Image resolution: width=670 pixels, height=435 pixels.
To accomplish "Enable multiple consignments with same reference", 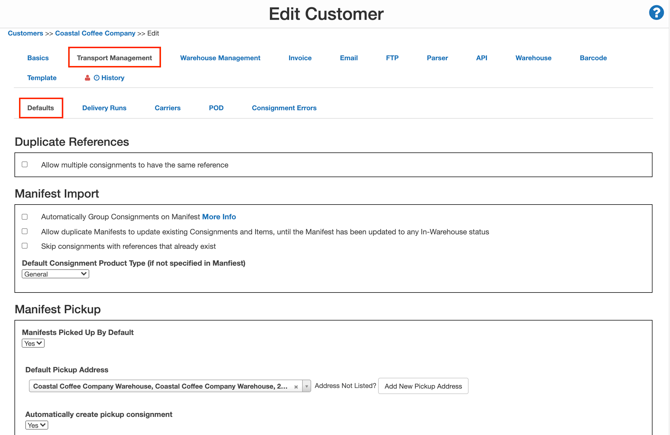I will click(25, 165).
